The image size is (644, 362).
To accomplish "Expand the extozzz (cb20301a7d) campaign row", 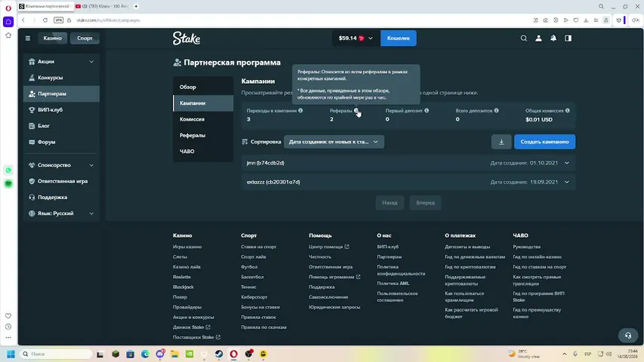I will point(408,182).
